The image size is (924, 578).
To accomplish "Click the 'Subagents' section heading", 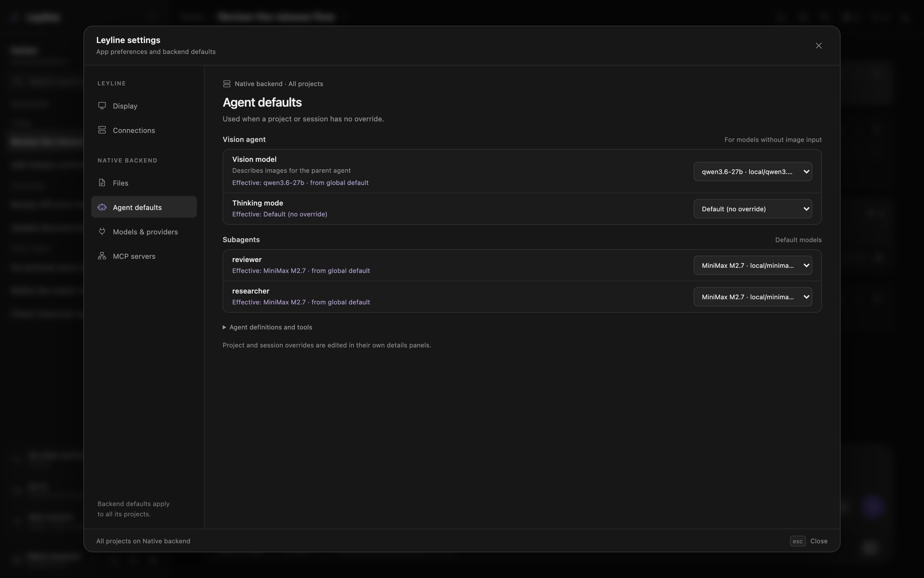I will click(241, 240).
